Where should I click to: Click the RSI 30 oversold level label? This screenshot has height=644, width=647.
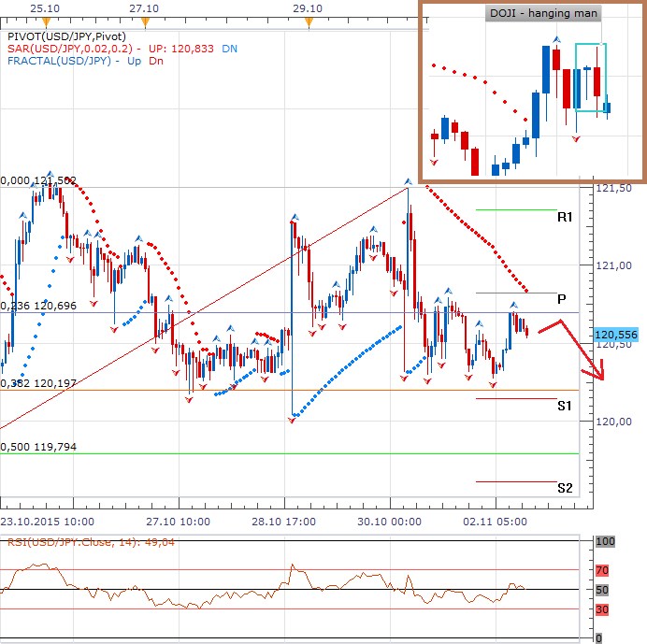[603, 609]
